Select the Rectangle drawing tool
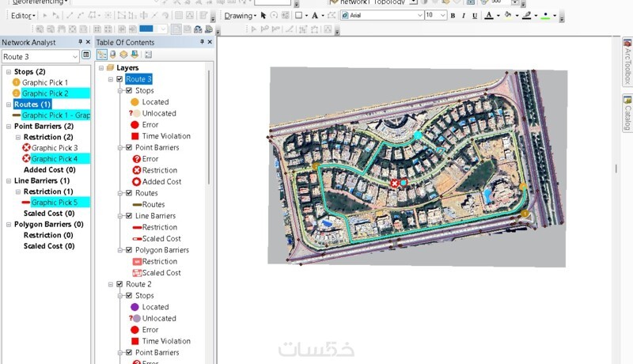633x364 pixels. click(299, 15)
